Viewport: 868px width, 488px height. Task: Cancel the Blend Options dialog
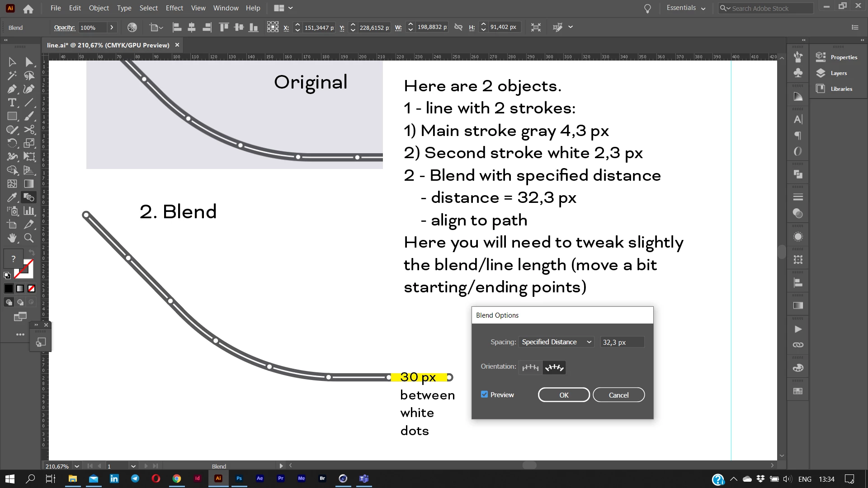(x=618, y=395)
